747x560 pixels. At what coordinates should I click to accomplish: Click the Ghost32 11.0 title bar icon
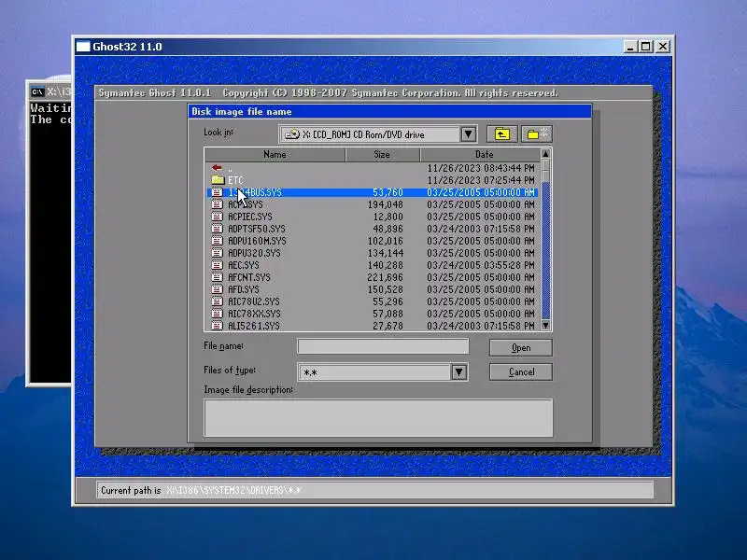point(83,47)
